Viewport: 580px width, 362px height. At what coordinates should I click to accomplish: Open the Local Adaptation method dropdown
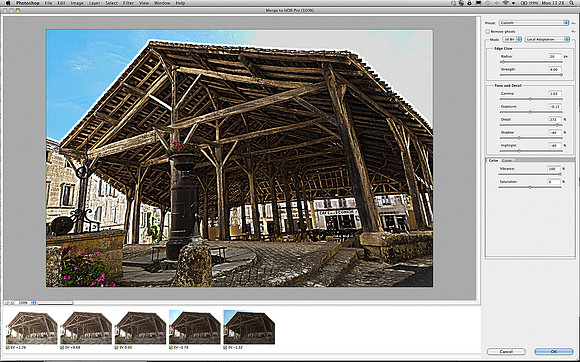point(547,39)
